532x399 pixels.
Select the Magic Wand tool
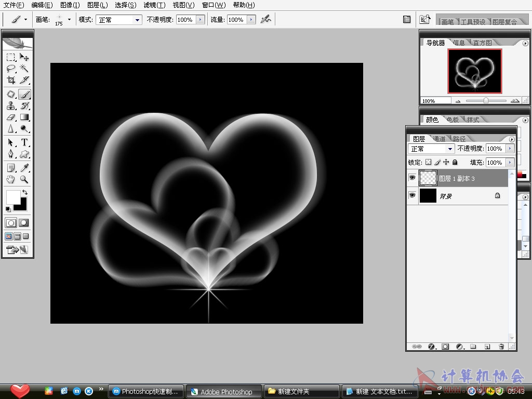click(x=24, y=69)
